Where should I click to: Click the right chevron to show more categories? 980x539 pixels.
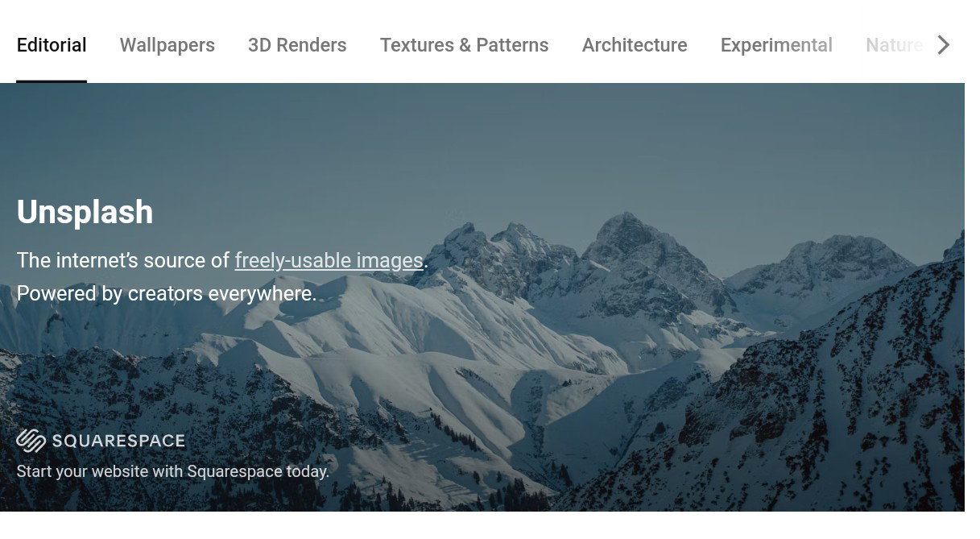tap(944, 45)
